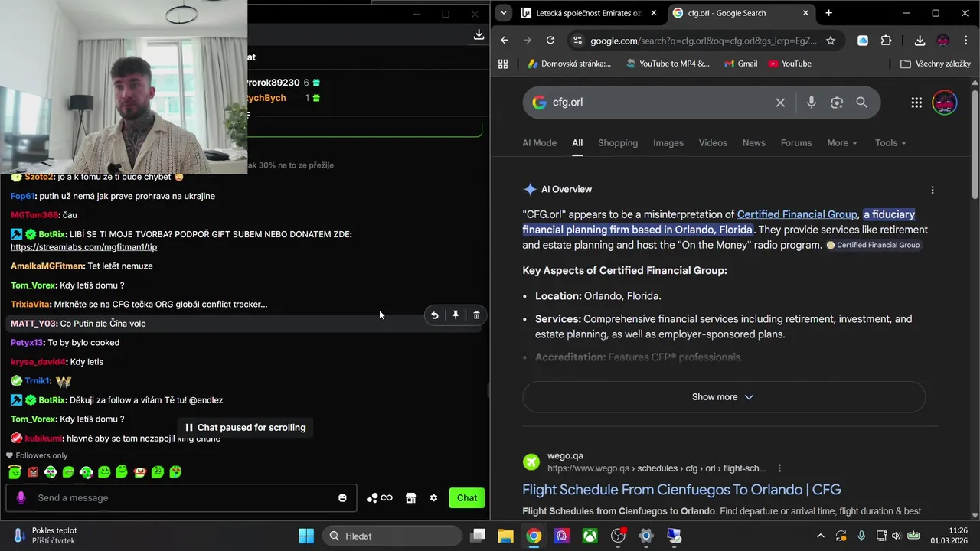This screenshot has width=980, height=551.
Task: Click Followers only label
Action: tap(41, 455)
